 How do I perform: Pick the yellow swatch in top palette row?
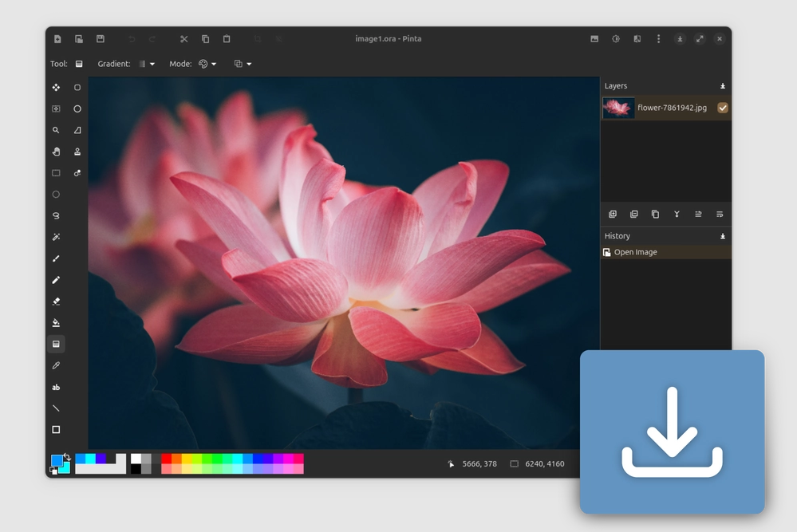click(187, 459)
